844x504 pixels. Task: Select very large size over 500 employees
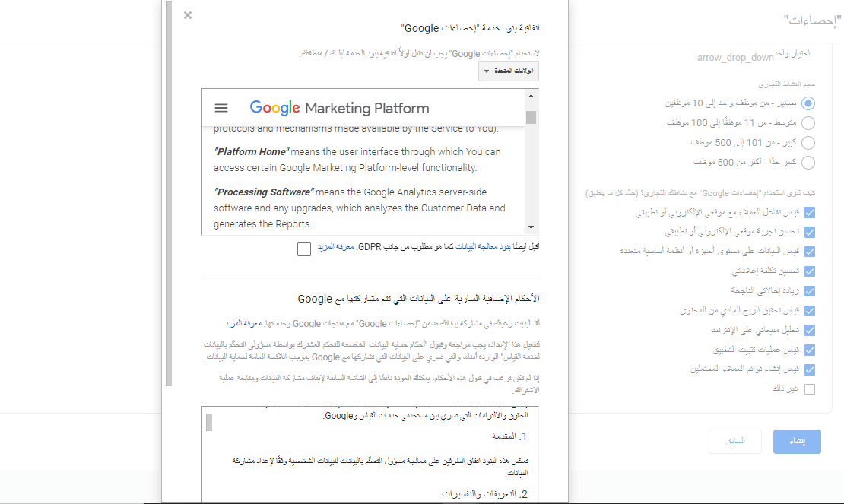(x=808, y=163)
